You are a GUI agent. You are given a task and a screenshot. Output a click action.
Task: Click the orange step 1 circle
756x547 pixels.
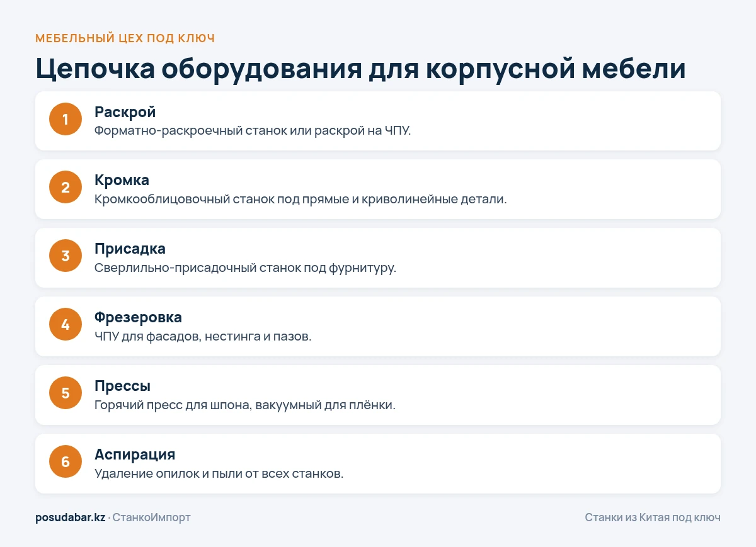click(x=66, y=119)
